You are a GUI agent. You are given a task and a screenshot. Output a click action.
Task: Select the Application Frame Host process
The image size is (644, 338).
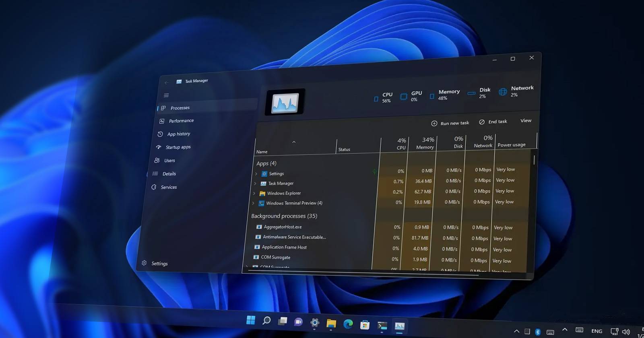click(x=284, y=247)
